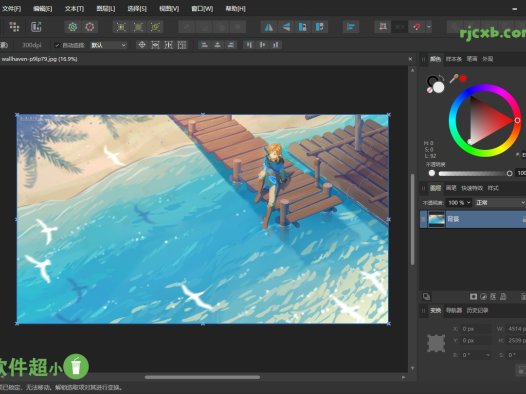Switch to the 外观 panel tab
This screenshot has height=394, width=526.
point(487,59)
